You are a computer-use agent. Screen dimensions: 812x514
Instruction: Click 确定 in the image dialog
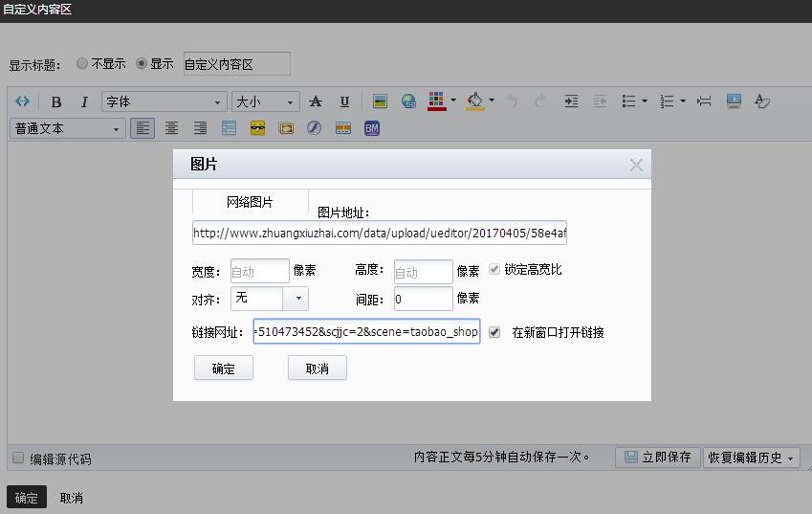[223, 369]
